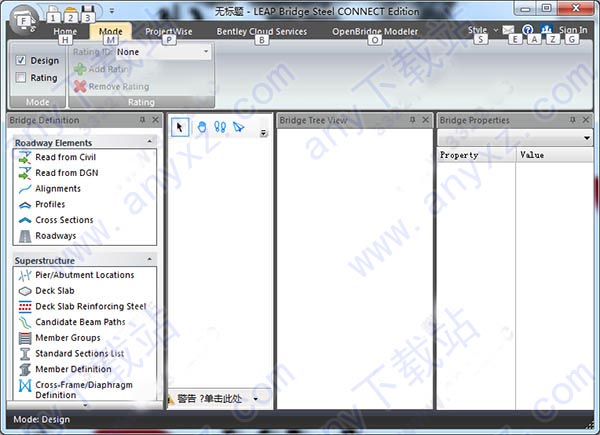Click the Roadways icon
This screenshot has height=435, width=600.
click(x=25, y=236)
